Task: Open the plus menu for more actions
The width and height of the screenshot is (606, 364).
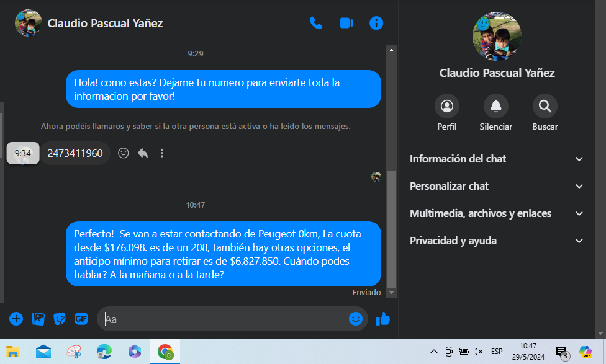Action: 16,319
